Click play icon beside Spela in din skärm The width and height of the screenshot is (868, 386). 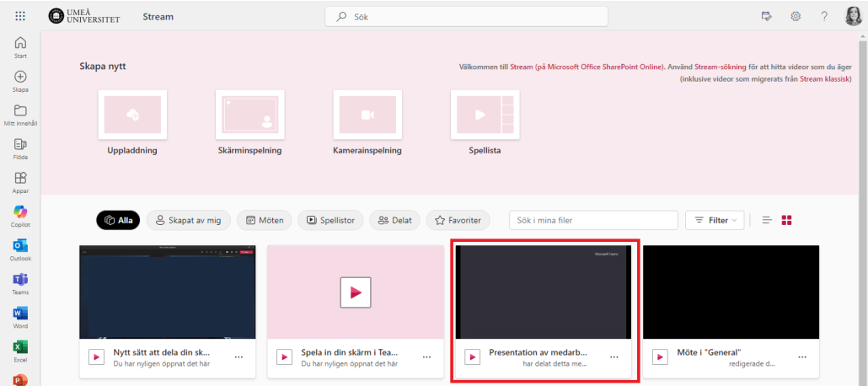(x=285, y=357)
